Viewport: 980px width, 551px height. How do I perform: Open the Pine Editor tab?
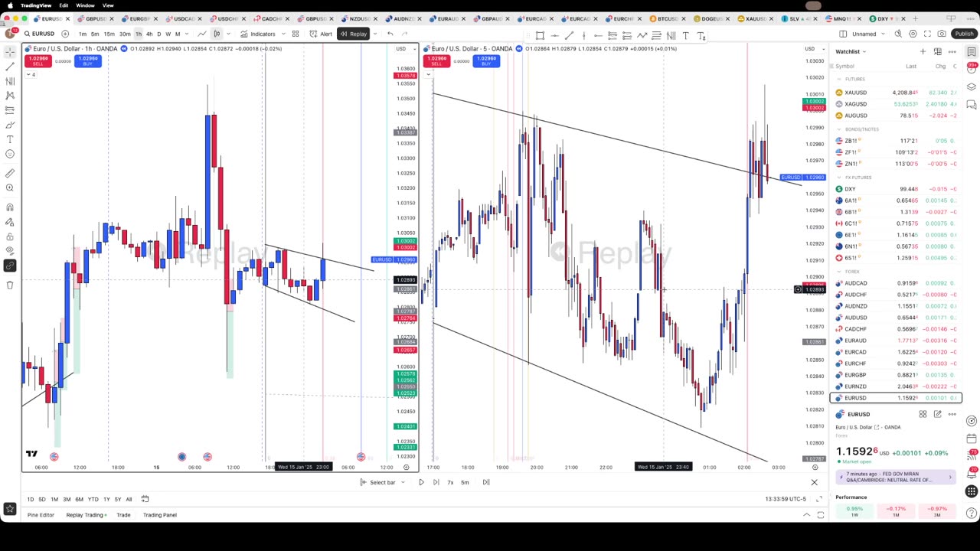coord(41,515)
